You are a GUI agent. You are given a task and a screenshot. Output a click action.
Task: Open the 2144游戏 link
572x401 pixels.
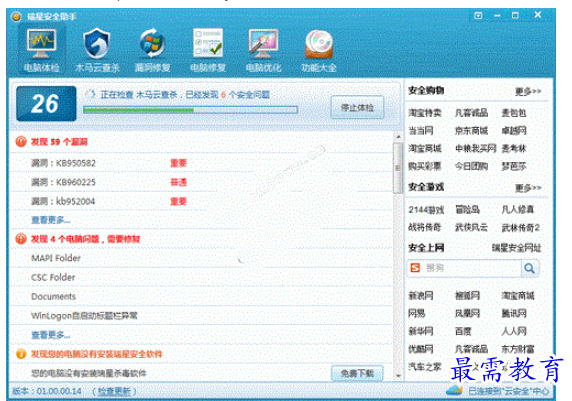point(426,209)
